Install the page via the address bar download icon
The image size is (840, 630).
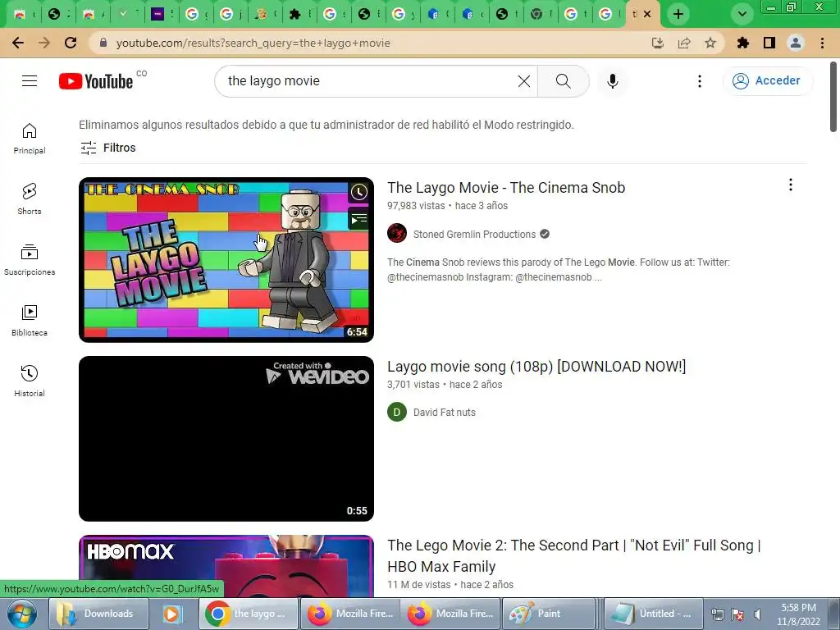658,43
